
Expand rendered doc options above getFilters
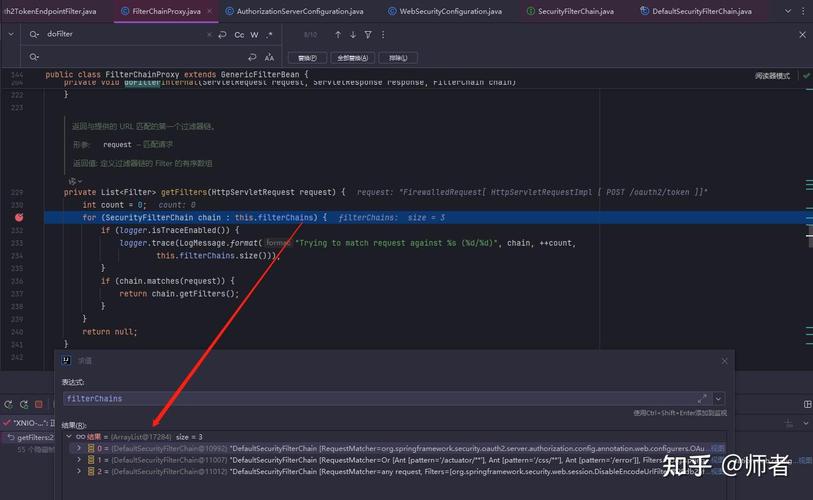coord(75,181)
